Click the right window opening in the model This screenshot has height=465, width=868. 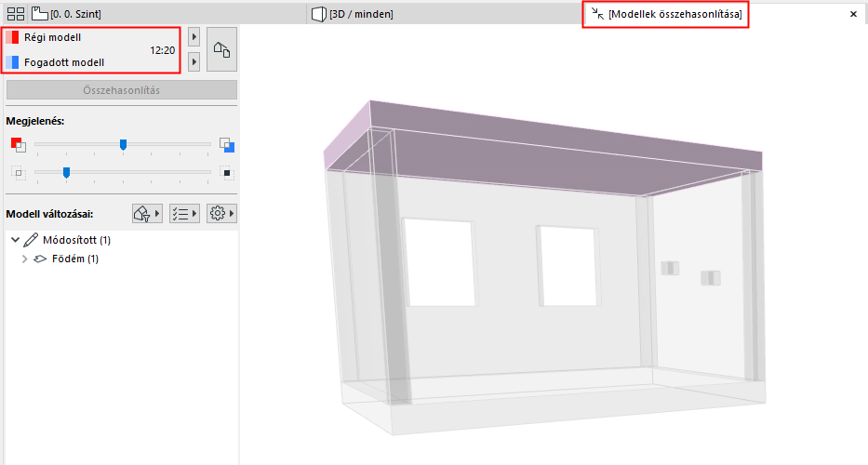[x=568, y=266]
